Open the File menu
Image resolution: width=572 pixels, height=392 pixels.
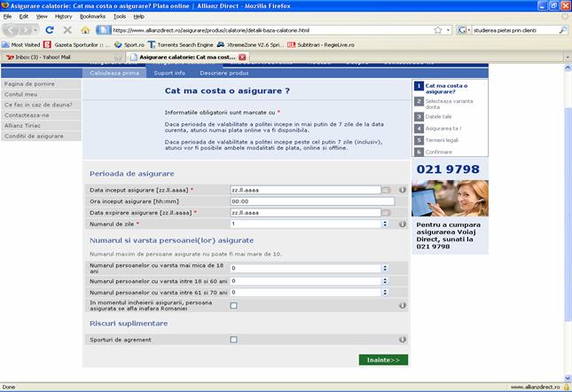click(x=7, y=17)
